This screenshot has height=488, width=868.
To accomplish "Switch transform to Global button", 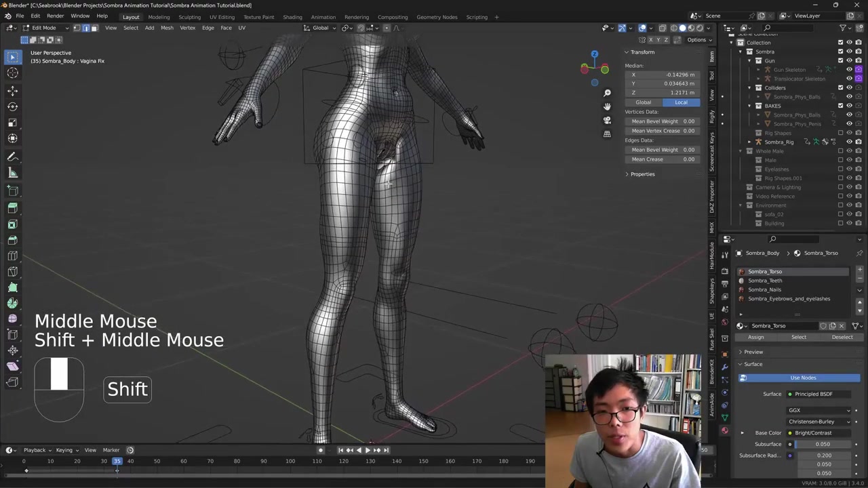I will click(643, 102).
